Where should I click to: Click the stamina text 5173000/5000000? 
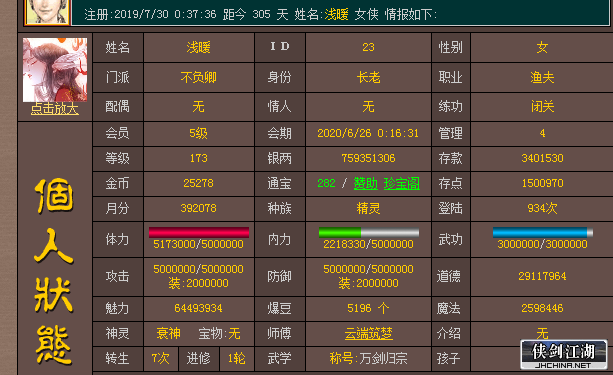tap(199, 244)
